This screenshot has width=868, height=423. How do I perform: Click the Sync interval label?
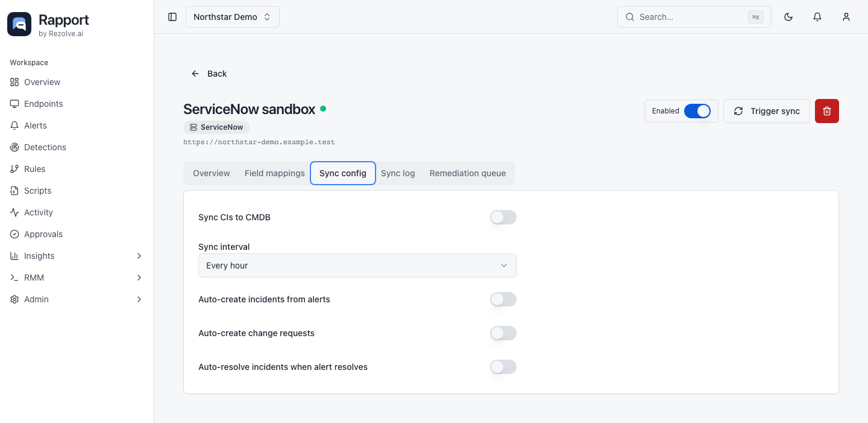(224, 247)
